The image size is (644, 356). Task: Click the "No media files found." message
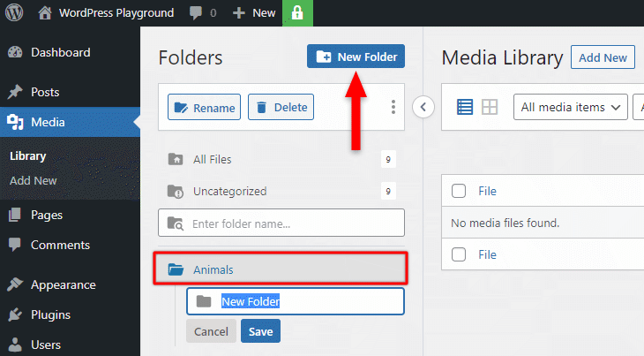(505, 223)
